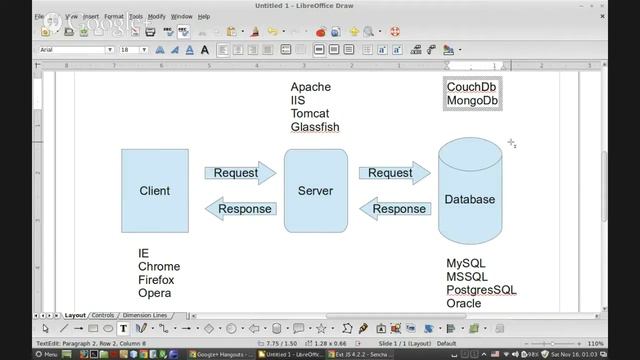Click the Undo arrow icon
The width and height of the screenshot is (640, 360).
click(272, 32)
